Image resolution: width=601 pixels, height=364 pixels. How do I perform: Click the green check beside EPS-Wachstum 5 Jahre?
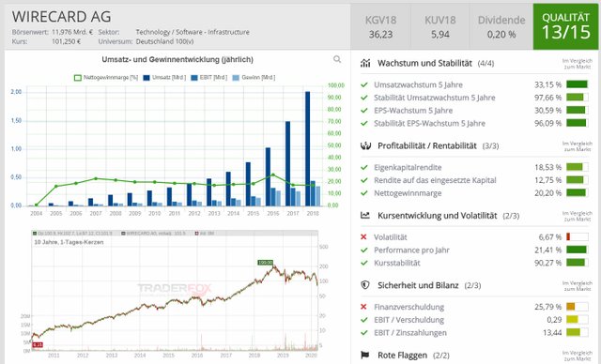pos(364,111)
